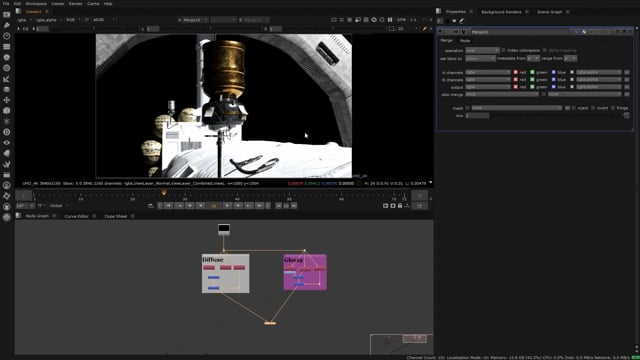Switch to the Background Renders tab
The height and width of the screenshot is (360, 640).
click(501, 12)
